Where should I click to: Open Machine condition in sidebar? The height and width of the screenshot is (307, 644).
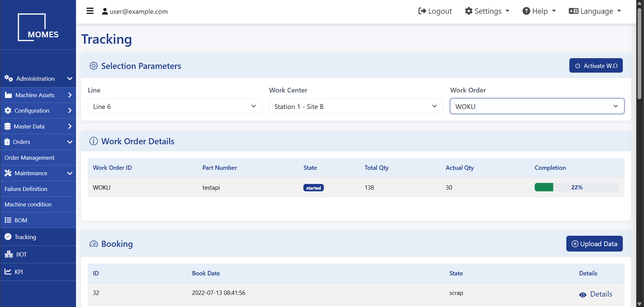click(38, 204)
